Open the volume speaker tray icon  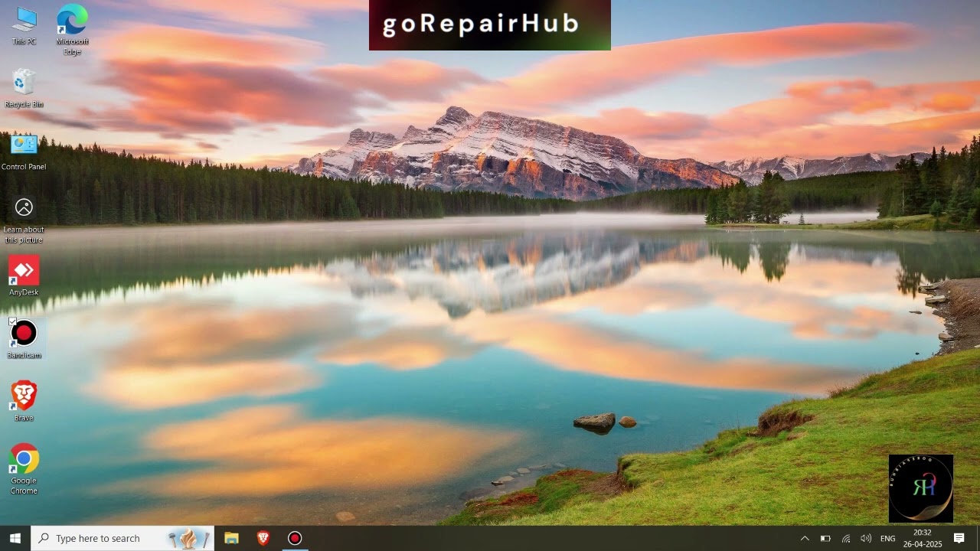tap(866, 538)
